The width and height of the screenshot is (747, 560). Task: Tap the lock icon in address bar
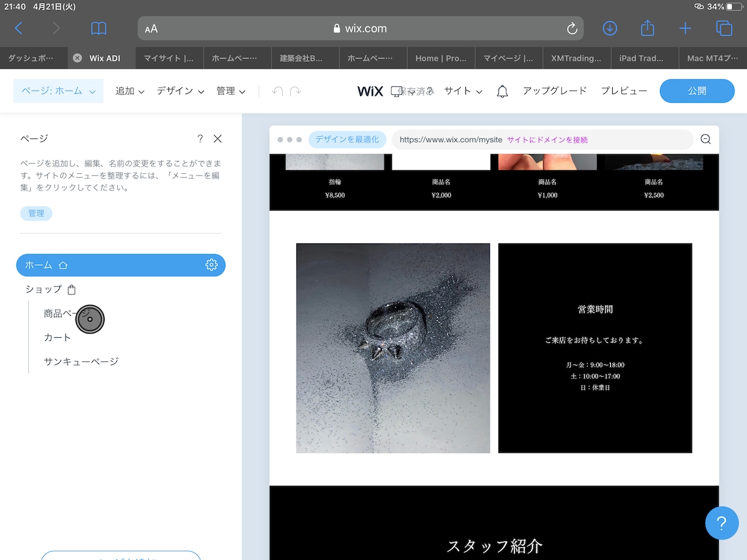(337, 29)
